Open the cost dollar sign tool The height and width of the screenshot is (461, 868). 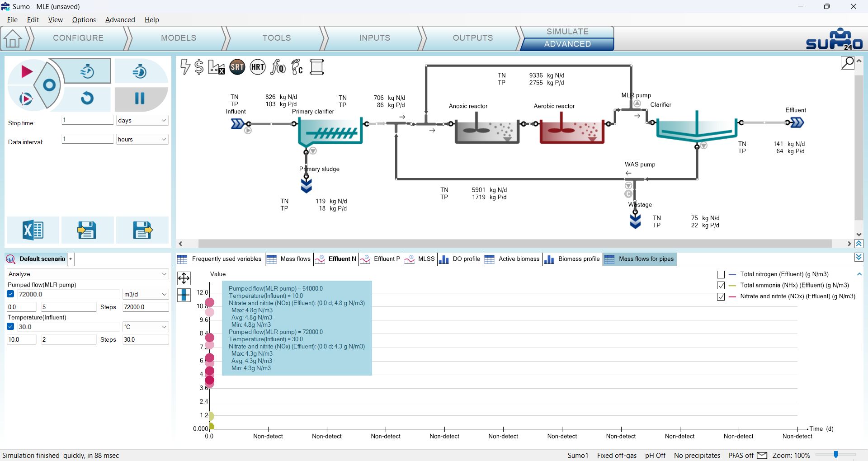click(x=199, y=67)
